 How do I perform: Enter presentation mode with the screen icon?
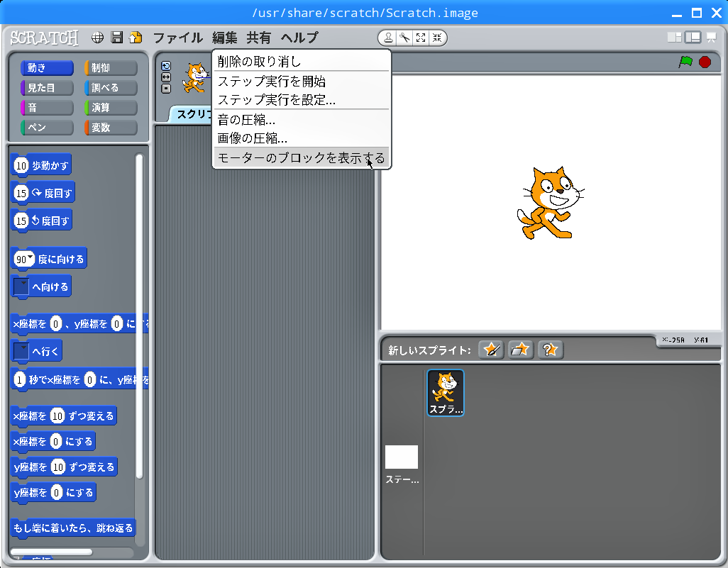coord(711,37)
